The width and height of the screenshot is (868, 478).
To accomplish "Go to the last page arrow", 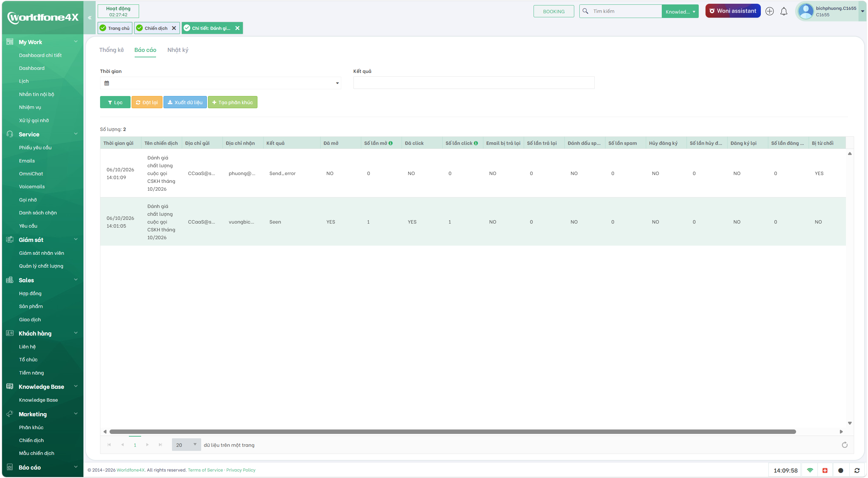I will pyautogui.click(x=160, y=445).
